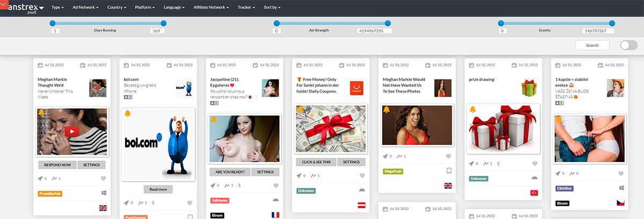Click the AliExpress icon thumbnail
The width and height of the screenshot is (644, 219).
pyautogui.click(x=356, y=89)
